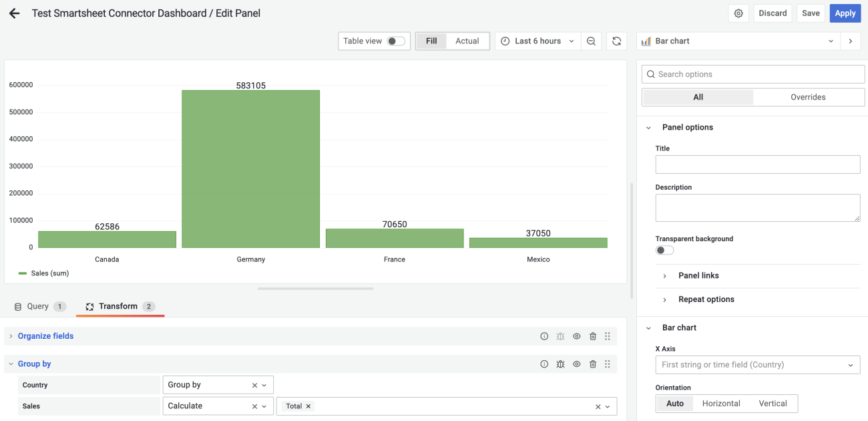Image resolution: width=868 pixels, height=421 pixels.
Task: Select the Overrides tab
Action: [x=808, y=97]
